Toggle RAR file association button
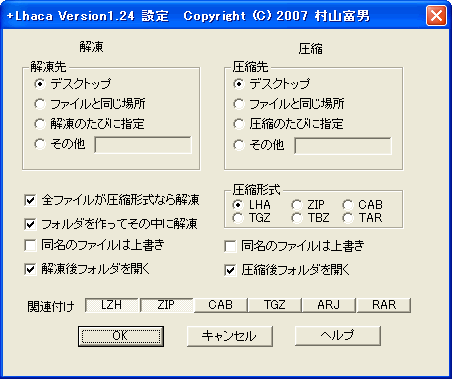This screenshot has height=379, width=452. (x=384, y=305)
